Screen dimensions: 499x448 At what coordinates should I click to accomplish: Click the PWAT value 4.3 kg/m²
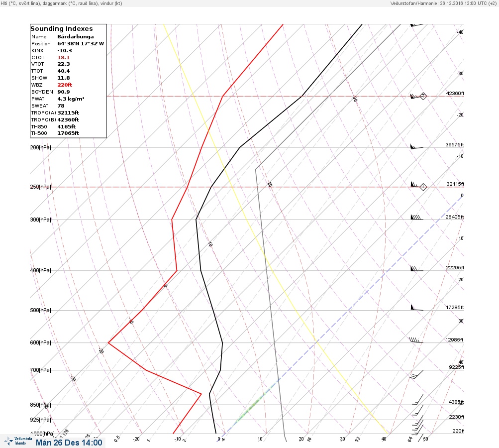pos(71,99)
